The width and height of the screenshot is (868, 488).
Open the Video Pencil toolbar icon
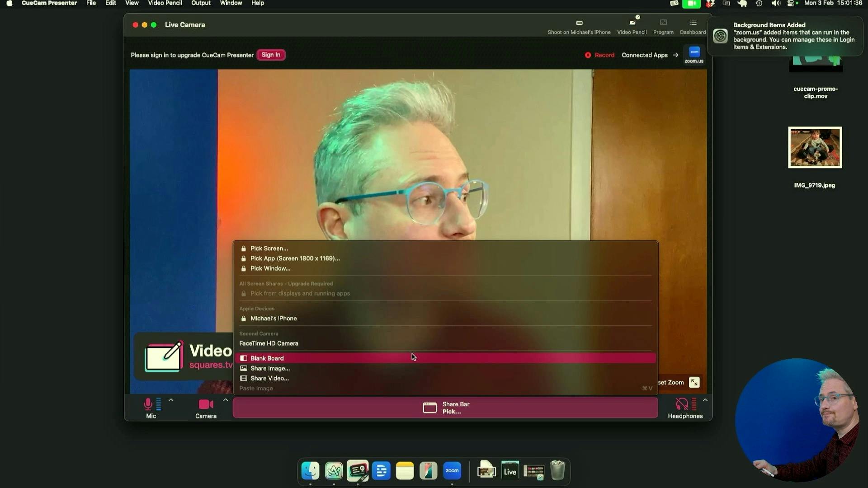pyautogui.click(x=632, y=27)
